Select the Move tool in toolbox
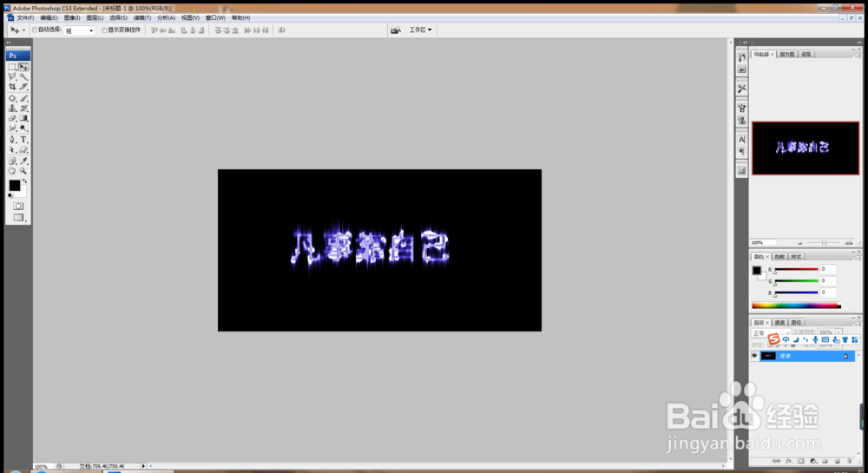 point(23,67)
